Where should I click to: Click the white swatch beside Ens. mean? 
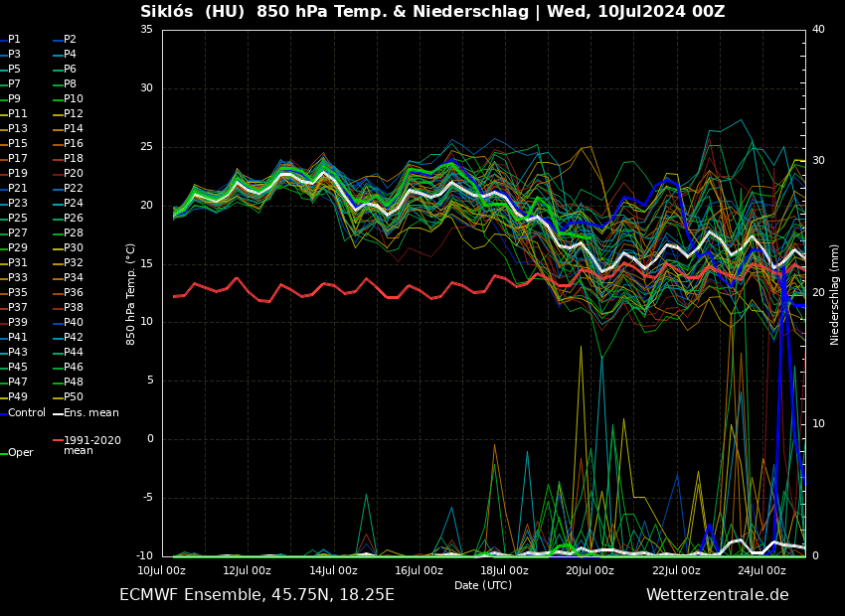58,413
